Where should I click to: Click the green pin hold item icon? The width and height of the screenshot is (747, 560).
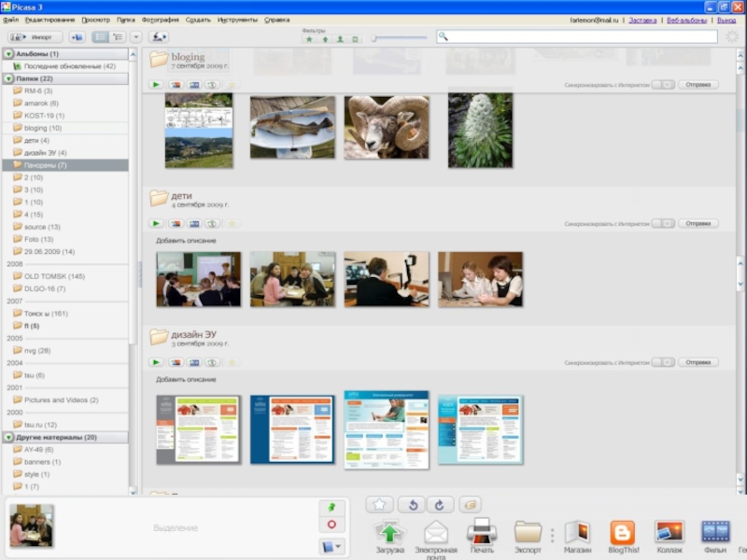pyautogui.click(x=331, y=508)
